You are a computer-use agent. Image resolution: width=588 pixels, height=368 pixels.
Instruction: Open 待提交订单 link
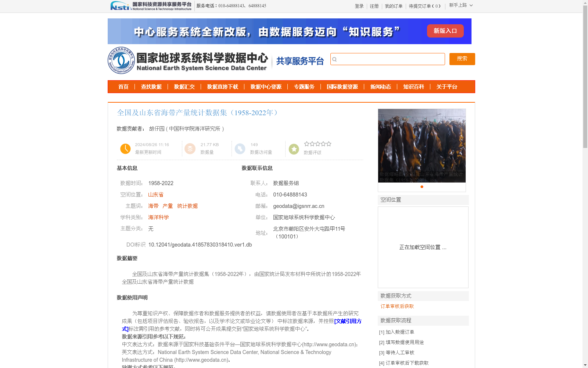click(425, 6)
